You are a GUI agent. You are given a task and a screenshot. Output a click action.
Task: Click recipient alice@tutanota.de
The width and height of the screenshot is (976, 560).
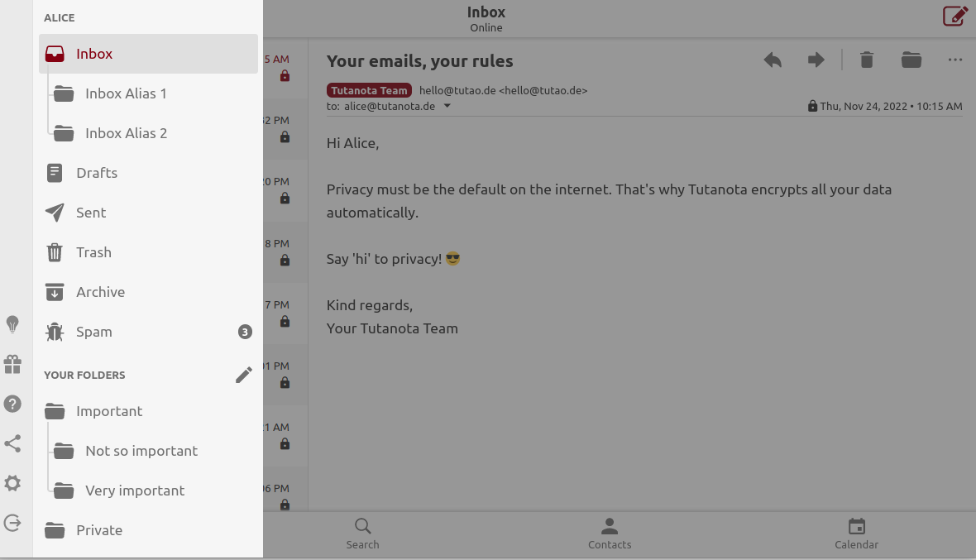[390, 107]
